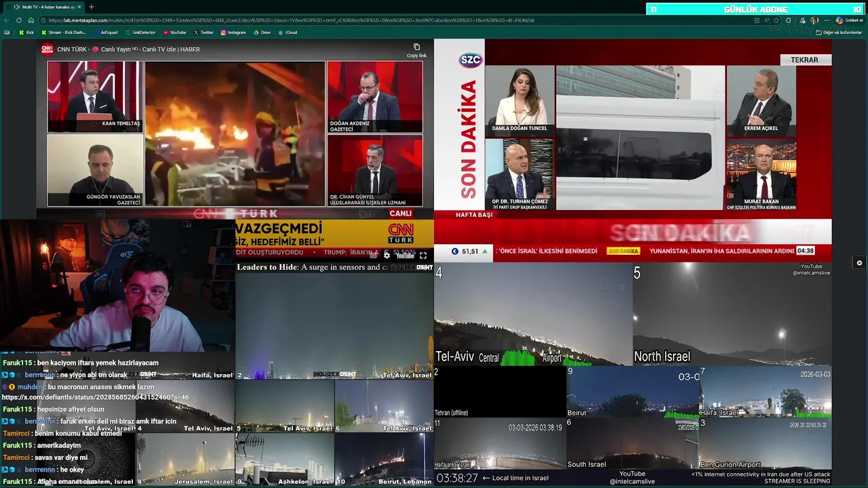The width and height of the screenshot is (868, 488).
Task: Open the YouTube bookmark
Action: point(174,33)
